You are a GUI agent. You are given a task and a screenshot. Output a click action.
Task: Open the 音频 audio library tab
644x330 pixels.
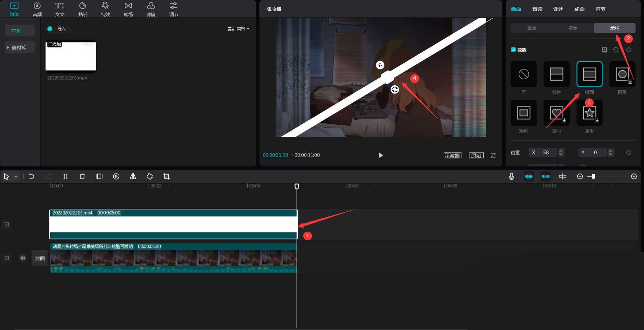pos(37,9)
